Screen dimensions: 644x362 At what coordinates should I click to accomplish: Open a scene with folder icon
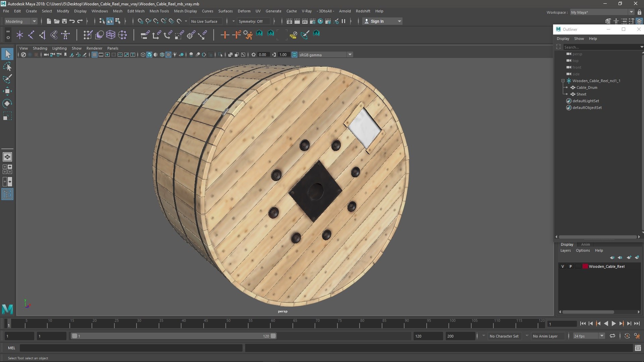tap(56, 21)
